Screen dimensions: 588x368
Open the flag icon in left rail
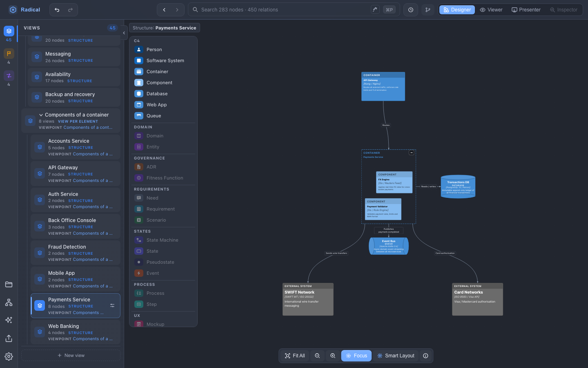coord(9,54)
